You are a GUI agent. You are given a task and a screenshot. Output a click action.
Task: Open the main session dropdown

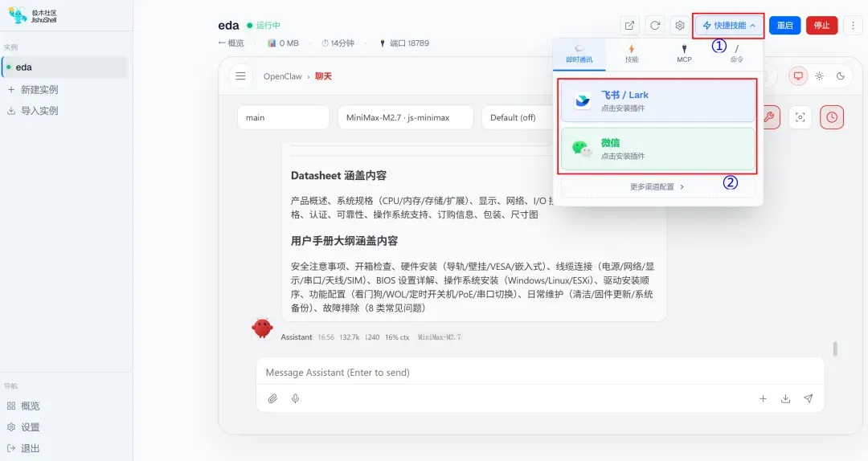point(284,117)
